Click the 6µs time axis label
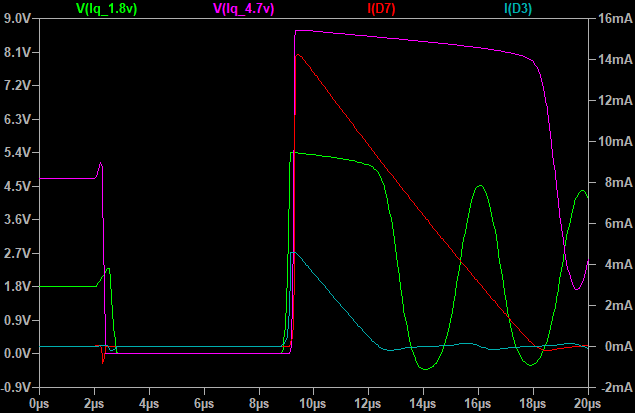 204,404
